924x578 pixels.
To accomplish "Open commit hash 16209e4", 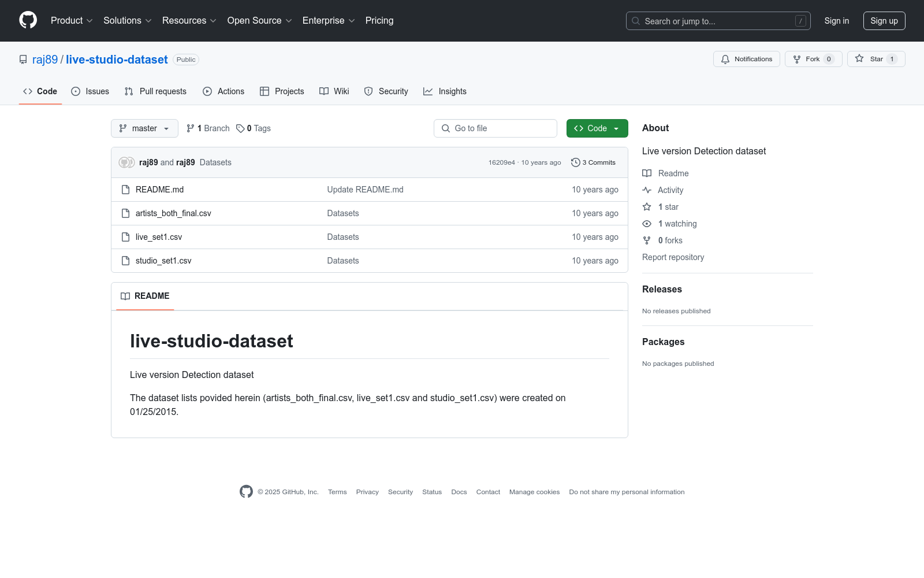I will pos(501,162).
